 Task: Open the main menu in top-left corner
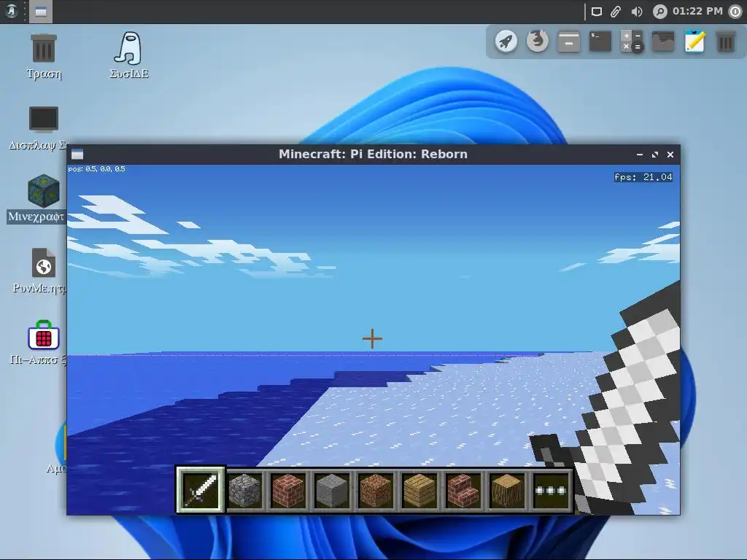click(12, 11)
